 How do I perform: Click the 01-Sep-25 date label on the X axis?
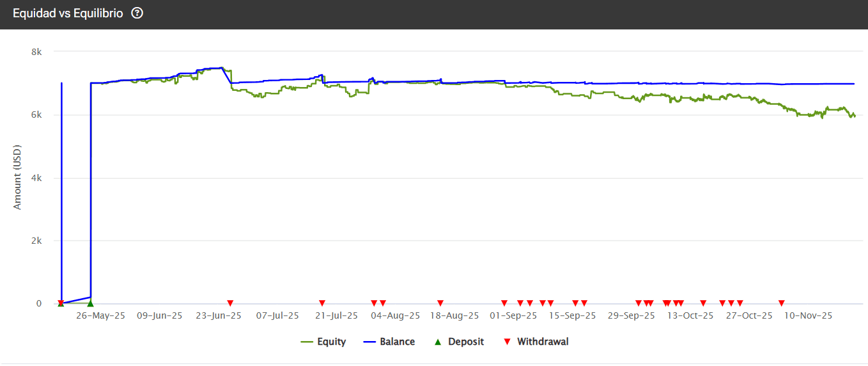click(x=513, y=315)
